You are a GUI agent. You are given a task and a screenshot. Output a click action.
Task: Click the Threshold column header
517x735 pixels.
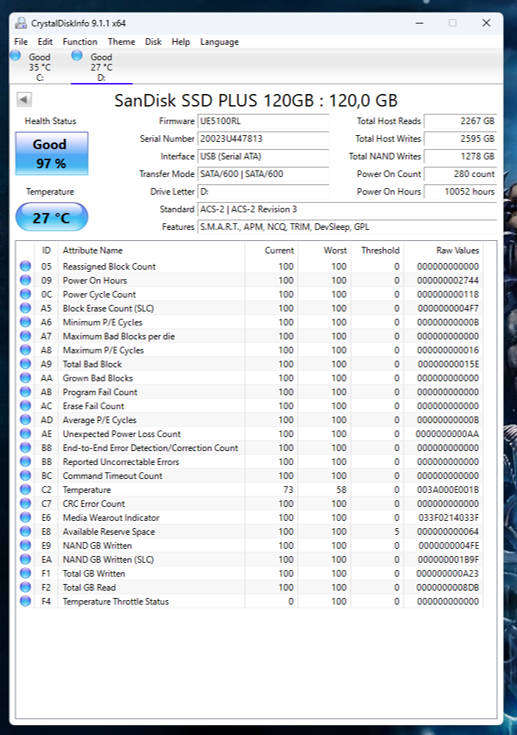click(x=378, y=250)
